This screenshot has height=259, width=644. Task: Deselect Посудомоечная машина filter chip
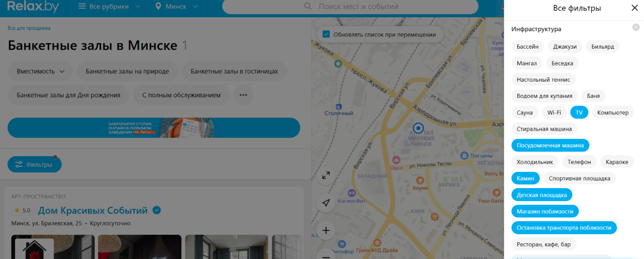550,145
